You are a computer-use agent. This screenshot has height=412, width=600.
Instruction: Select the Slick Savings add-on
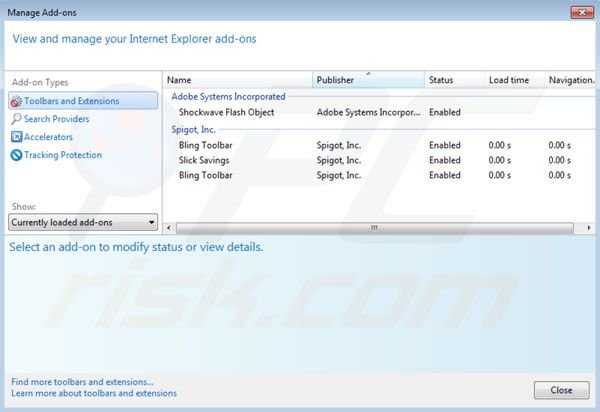point(204,160)
